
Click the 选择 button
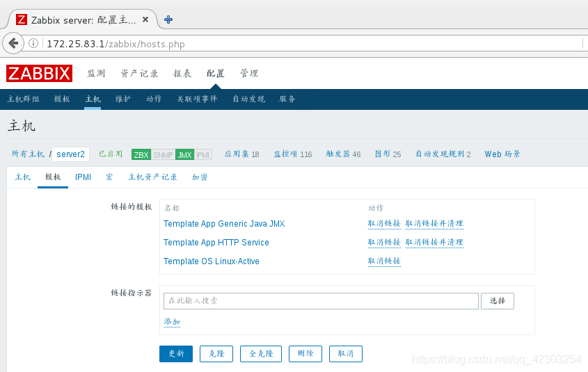[498, 301]
